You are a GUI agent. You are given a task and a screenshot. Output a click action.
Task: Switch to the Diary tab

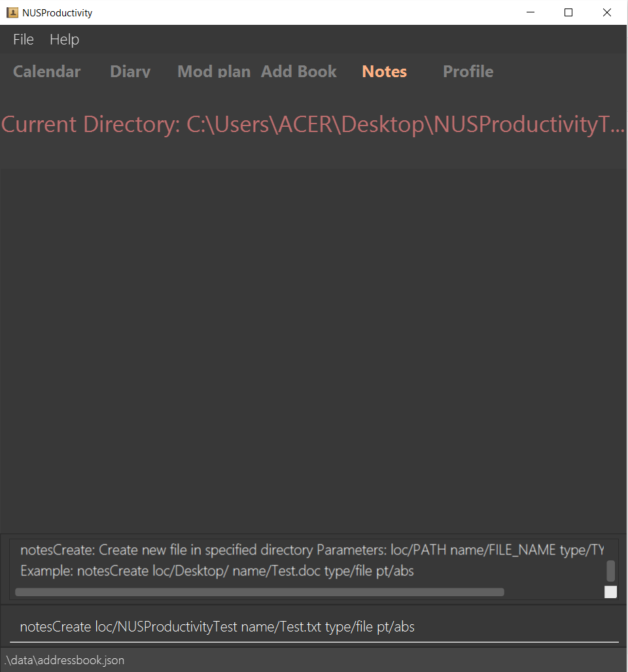tap(130, 71)
